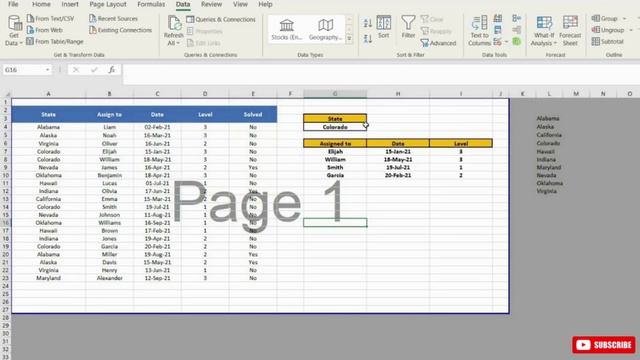Open the Group dropdown arrow

click(624, 19)
